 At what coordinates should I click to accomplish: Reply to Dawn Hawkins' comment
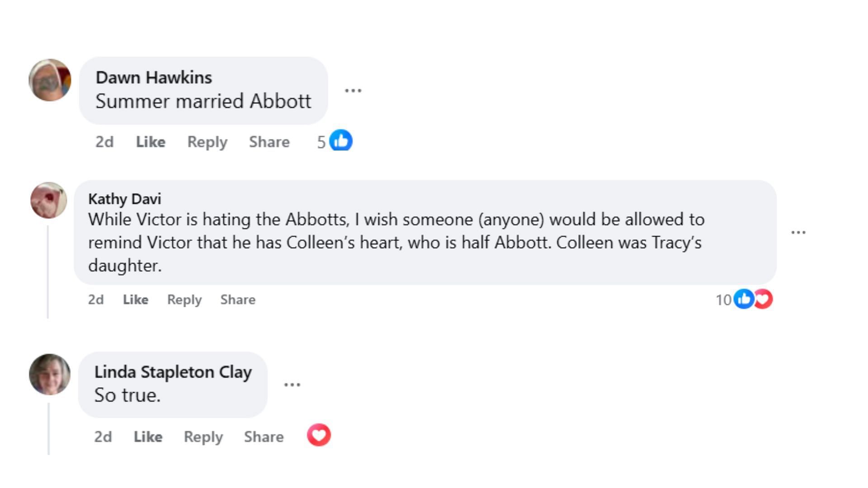[x=207, y=142]
